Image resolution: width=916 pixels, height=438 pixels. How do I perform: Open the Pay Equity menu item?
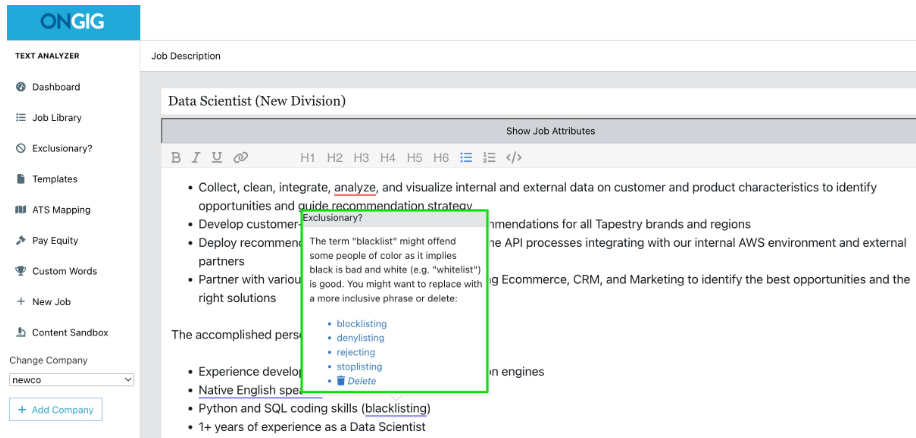tap(55, 240)
